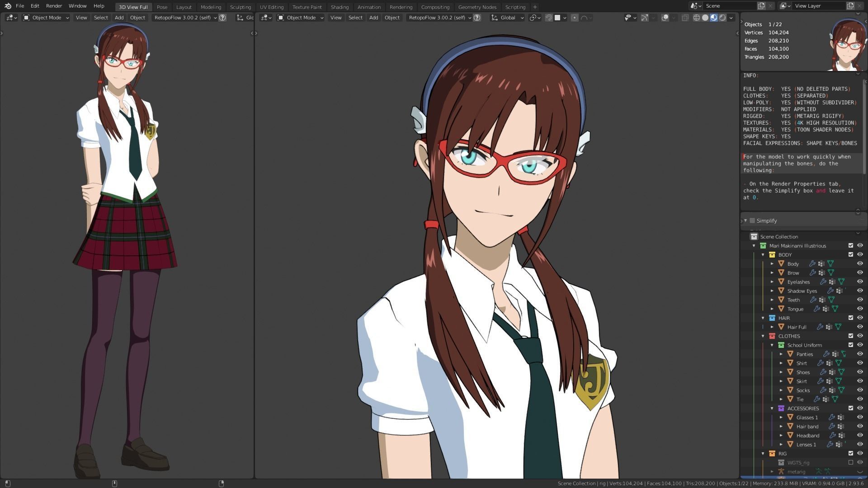868x488 pixels.
Task: Enable the WGTS_rig collection checkbox
Action: coord(851,462)
